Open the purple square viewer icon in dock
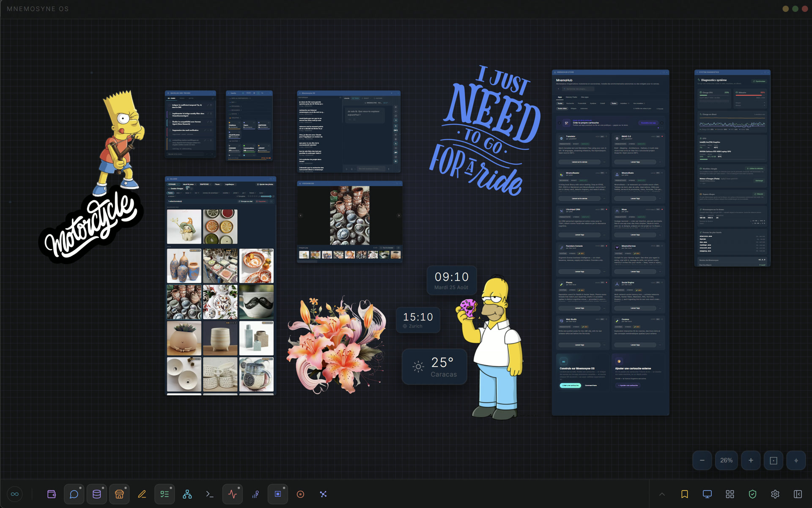 click(278, 494)
